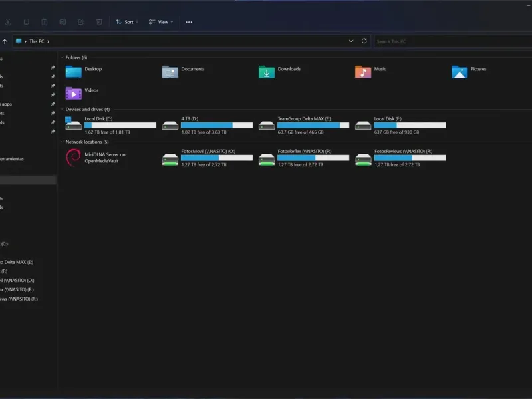Select the Downloads folder icon
The width and height of the screenshot is (532, 399).
tap(267, 72)
